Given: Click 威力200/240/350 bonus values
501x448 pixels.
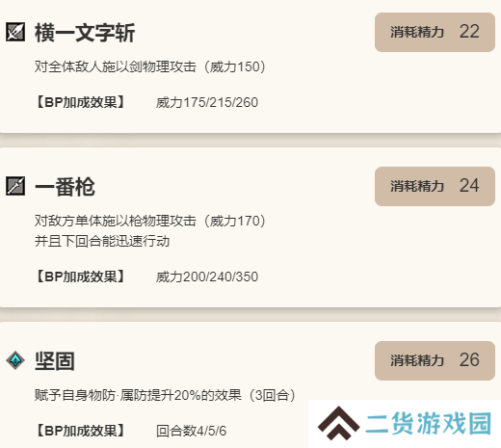Looking at the screenshot, I should (x=207, y=277).
